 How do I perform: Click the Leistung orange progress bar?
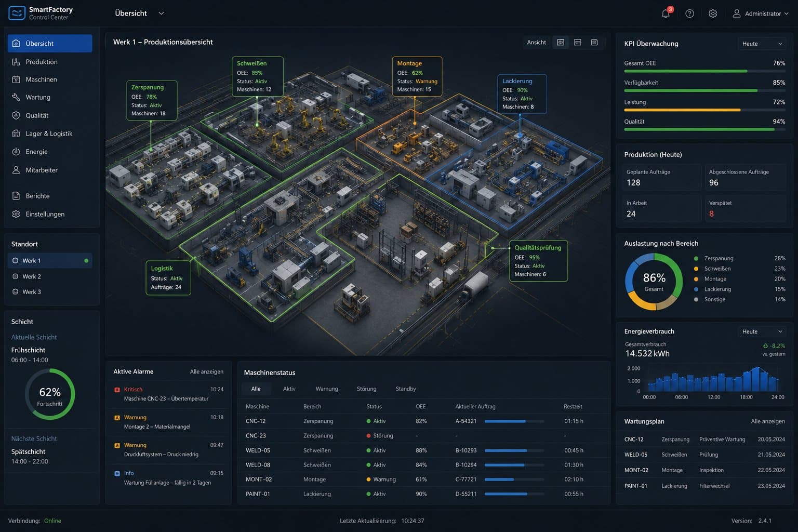pos(704,110)
